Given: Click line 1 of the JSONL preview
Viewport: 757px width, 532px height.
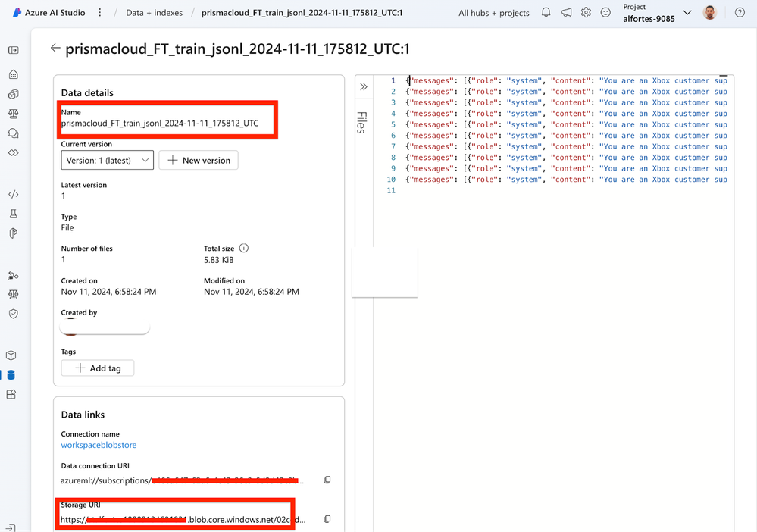Looking at the screenshot, I should pos(567,80).
